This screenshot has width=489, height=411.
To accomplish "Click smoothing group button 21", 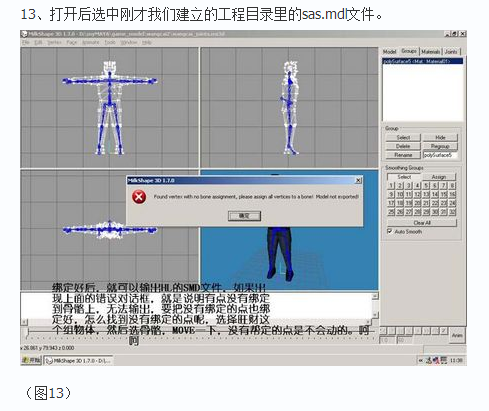I will pos(426,203).
